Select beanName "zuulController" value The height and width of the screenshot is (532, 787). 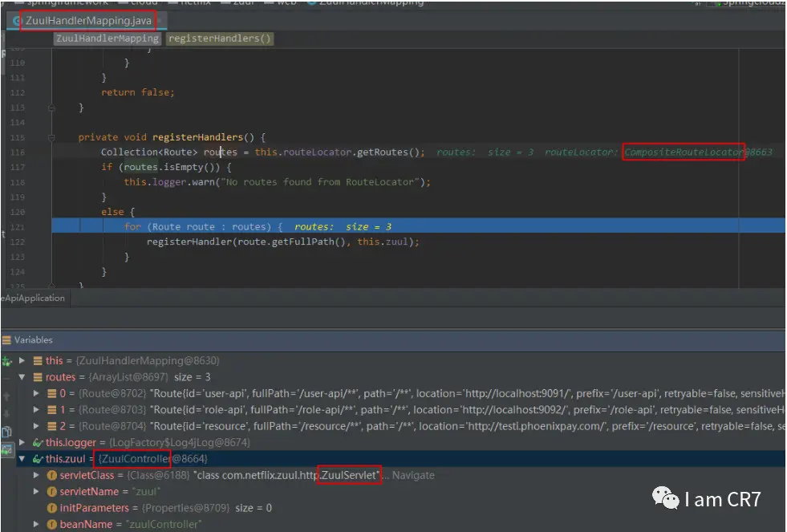coord(163,525)
